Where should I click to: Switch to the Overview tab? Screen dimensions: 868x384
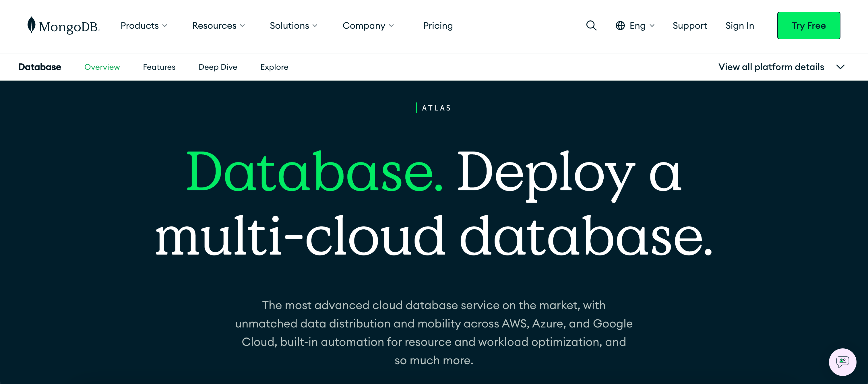[x=102, y=67]
